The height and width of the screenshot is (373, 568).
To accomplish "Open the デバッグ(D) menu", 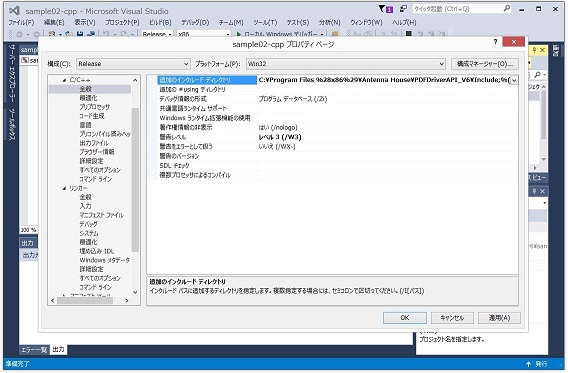I will tap(195, 22).
